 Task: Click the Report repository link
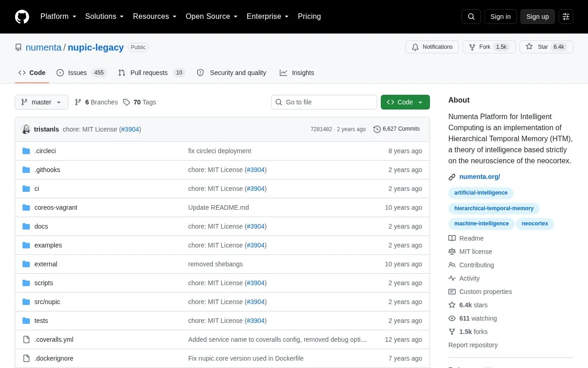pos(473,345)
